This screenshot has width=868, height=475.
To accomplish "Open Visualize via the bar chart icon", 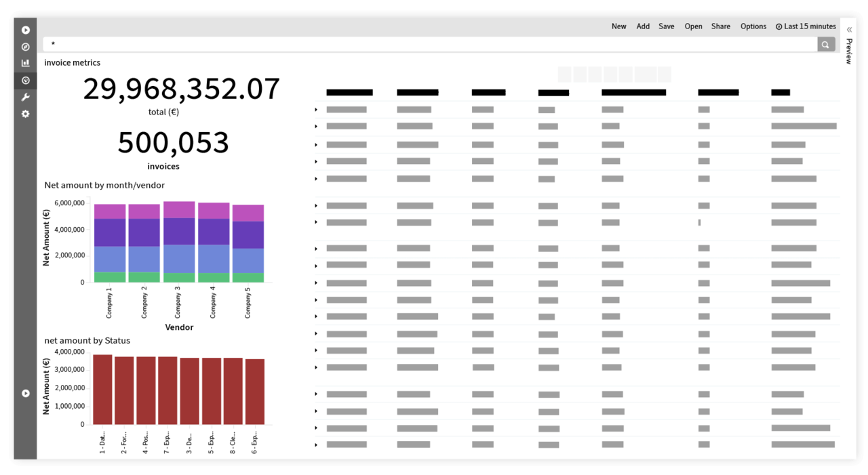I will tap(26, 63).
